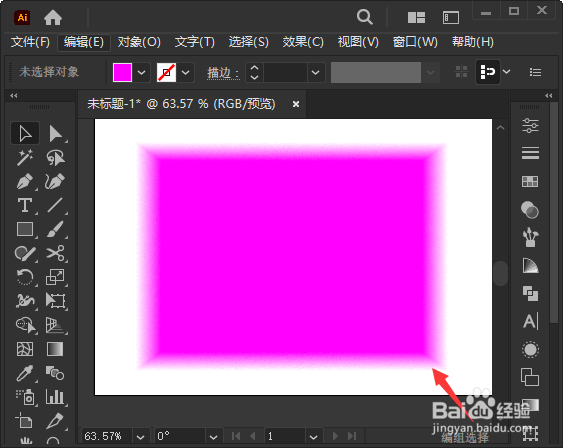
Task: Select the Type tool
Action: pyautogui.click(x=25, y=205)
